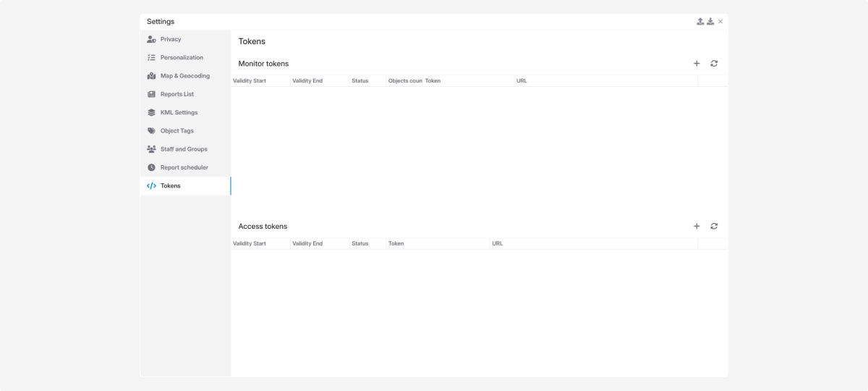Switch to Reports List section
The height and width of the screenshot is (391, 868).
point(176,94)
